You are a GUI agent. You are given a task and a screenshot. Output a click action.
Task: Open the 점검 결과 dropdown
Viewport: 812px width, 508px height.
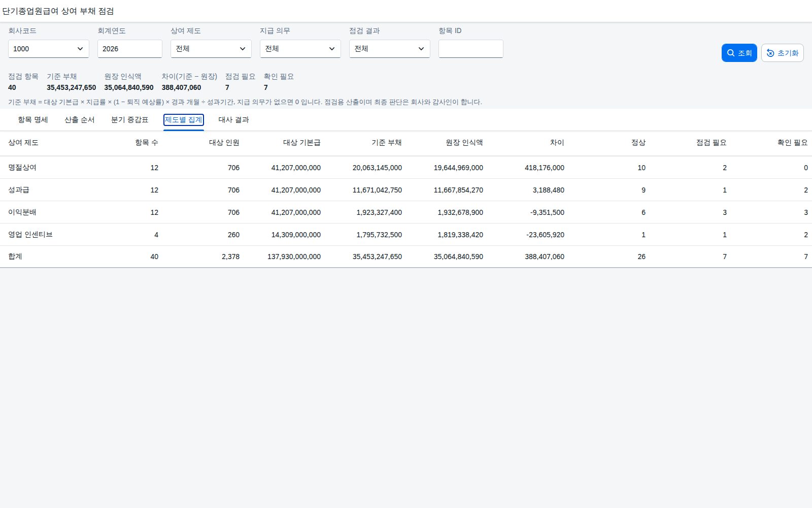click(390, 49)
